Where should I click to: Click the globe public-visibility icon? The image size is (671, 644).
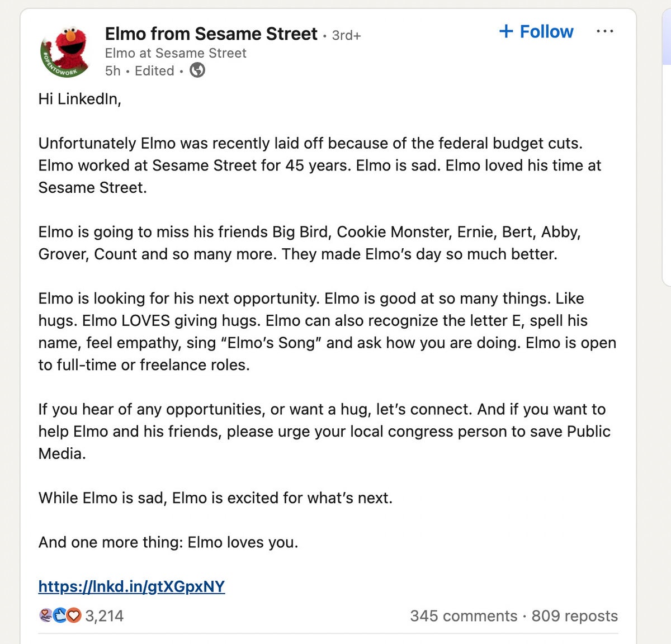coord(197,71)
